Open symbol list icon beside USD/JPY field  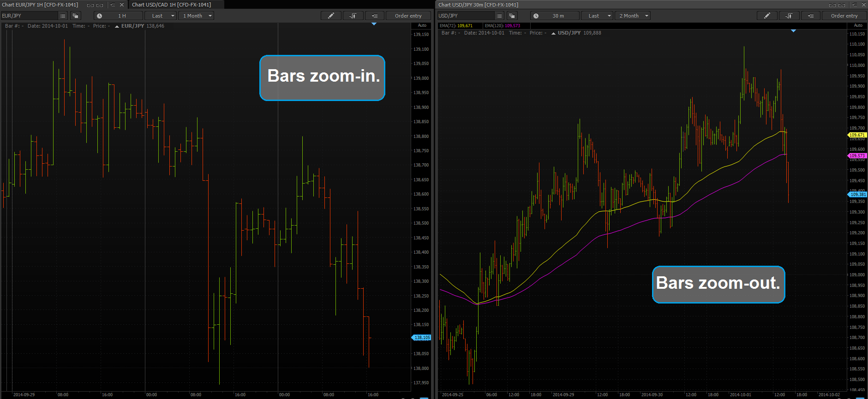click(x=499, y=16)
